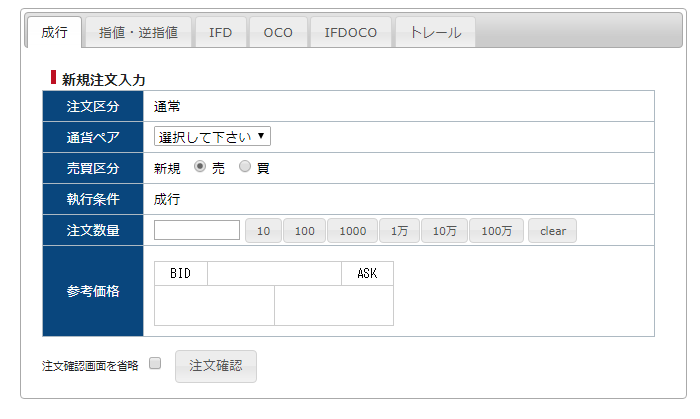Click the 売買区分 row label
This screenshot has width=700, height=419.
93,168
